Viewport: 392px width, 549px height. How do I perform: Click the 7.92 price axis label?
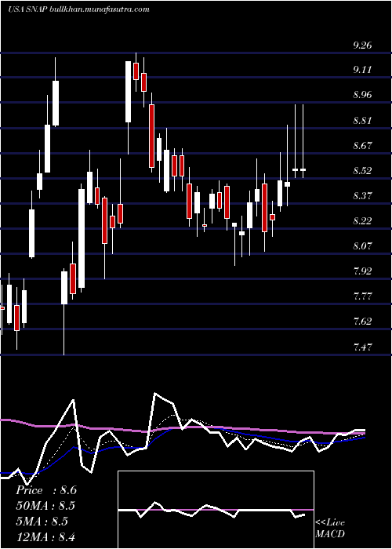pos(362,271)
